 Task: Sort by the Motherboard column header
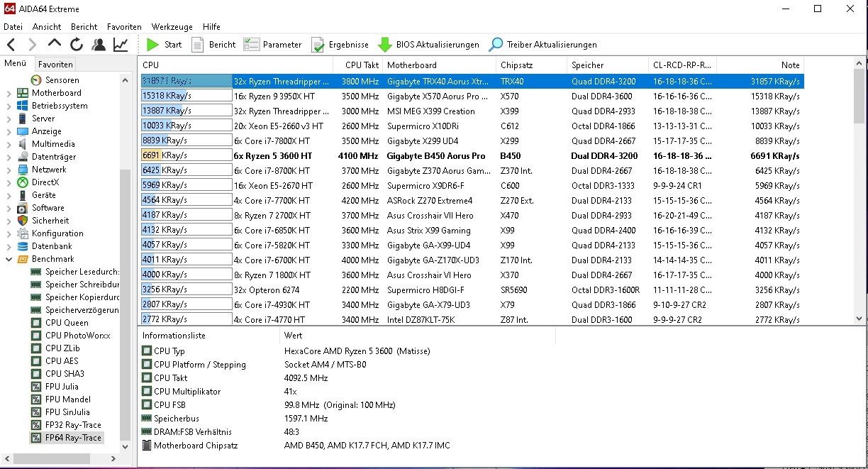[x=440, y=65]
